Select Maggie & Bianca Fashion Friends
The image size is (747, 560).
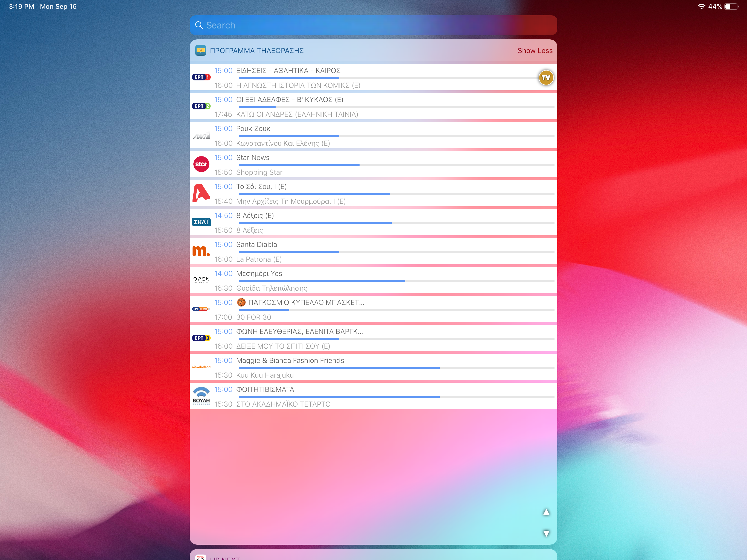coord(290,361)
